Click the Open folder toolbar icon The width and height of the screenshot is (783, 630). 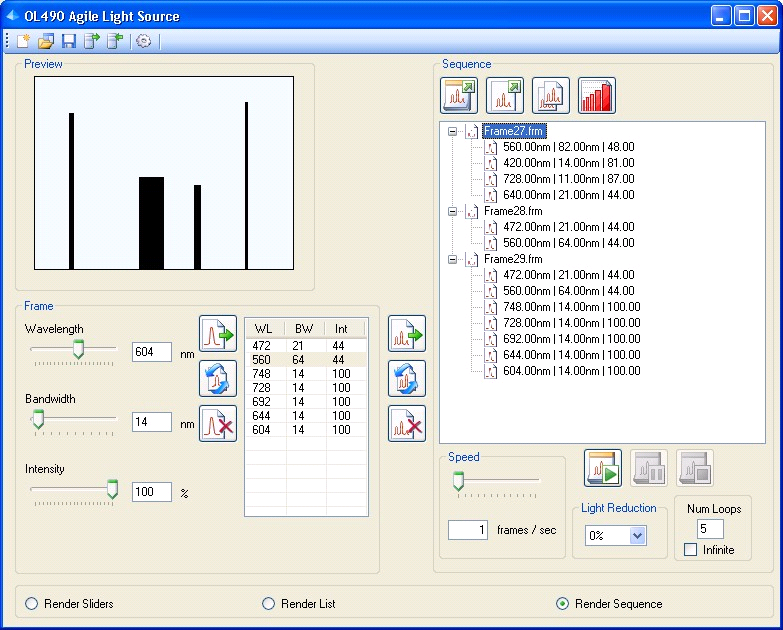click(46, 41)
